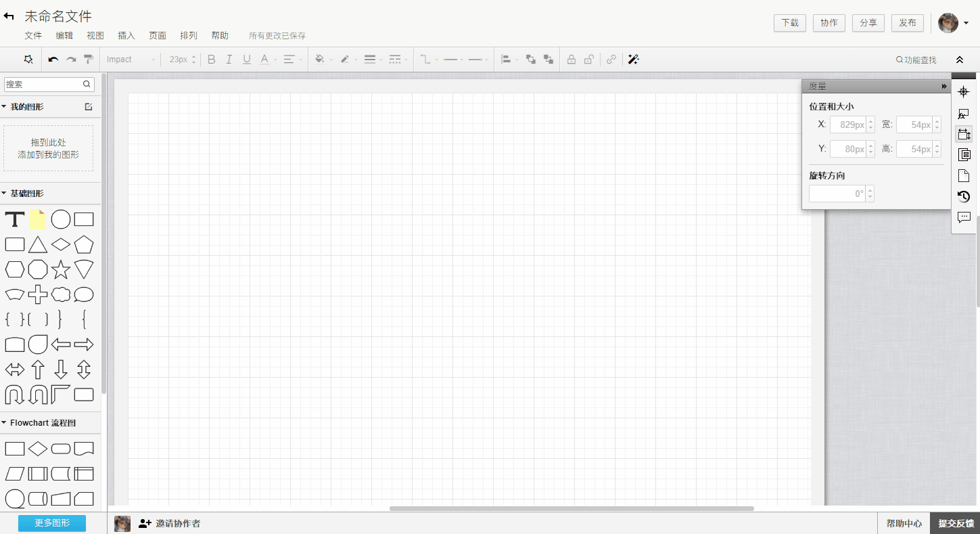Pick the Cross shape
This screenshot has width=980, height=534.
coord(38,294)
